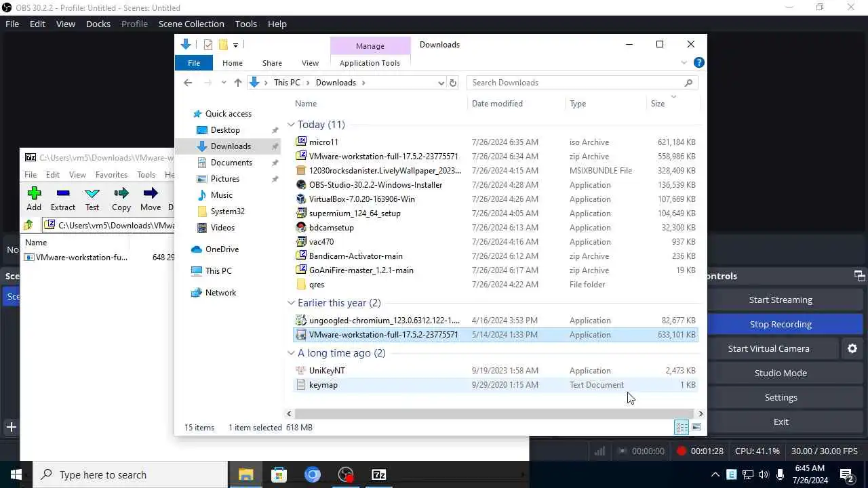
Task: Open the Explorer File tab
Action: 194,62
